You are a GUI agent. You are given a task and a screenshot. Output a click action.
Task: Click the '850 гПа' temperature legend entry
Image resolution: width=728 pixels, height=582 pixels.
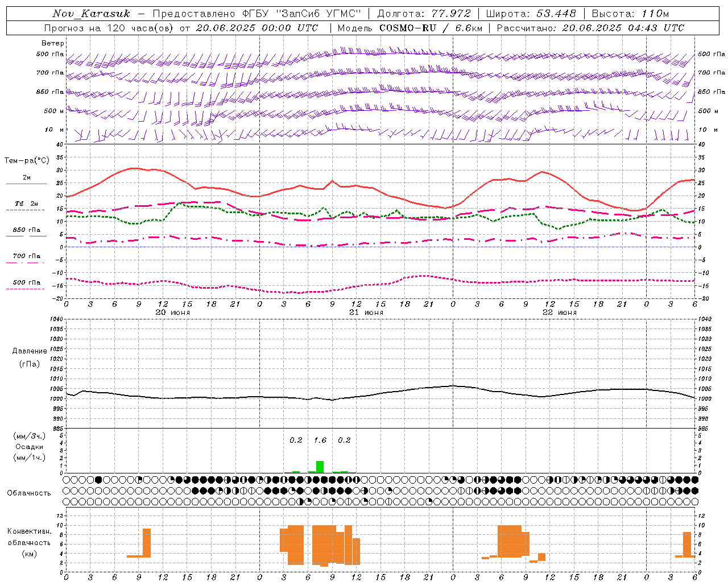point(26,230)
